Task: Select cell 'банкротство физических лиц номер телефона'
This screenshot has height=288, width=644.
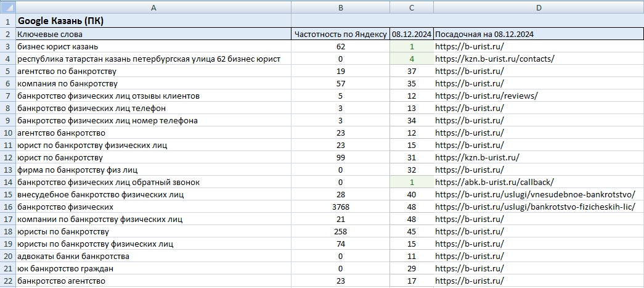Action: click(153, 120)
